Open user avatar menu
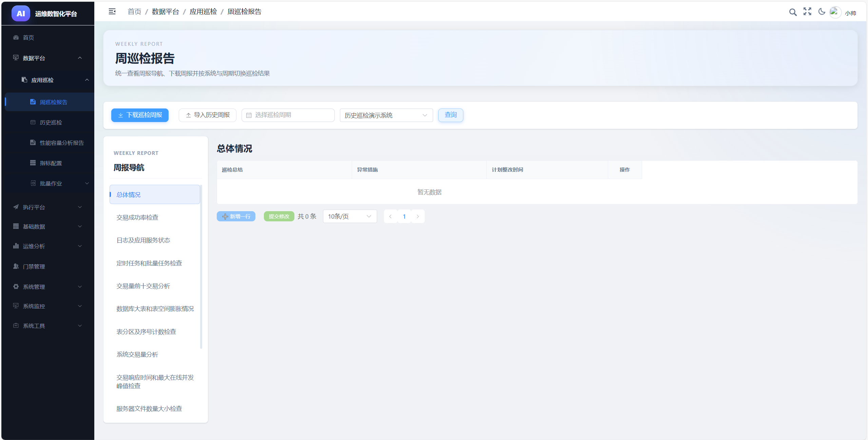This screenshot has height=440, width=868. pyautogui.click(x=835, y=13)
